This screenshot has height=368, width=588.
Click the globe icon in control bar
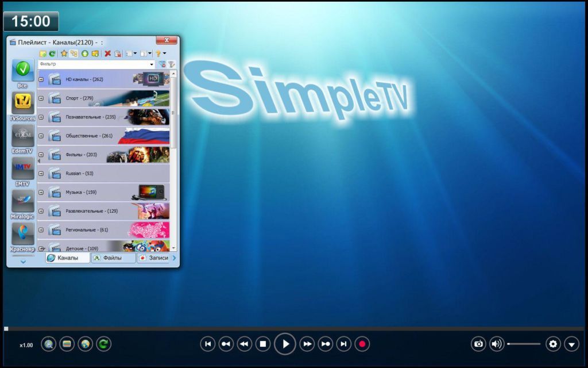85,344
